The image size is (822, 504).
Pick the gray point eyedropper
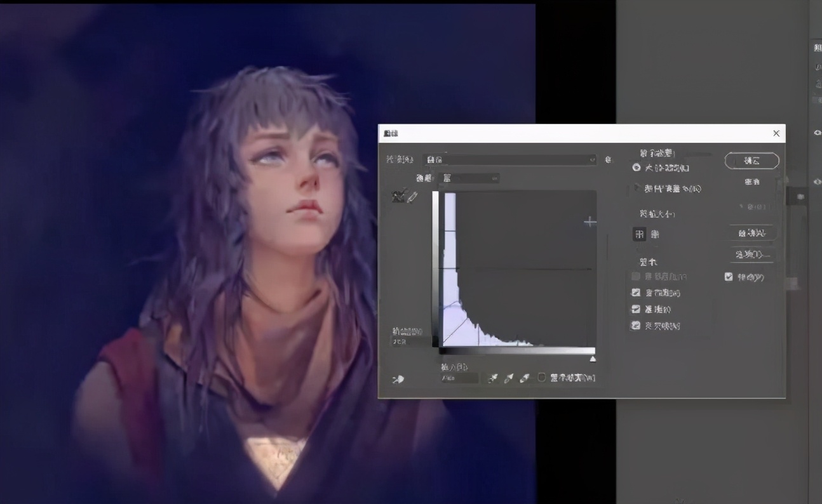point(508,378)
